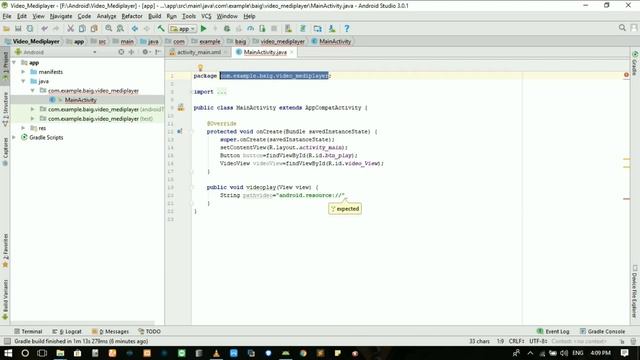Viewport: 640px width, 360px height.
Task: Click the hide project panel icon
Action: [x=158, y=52]
